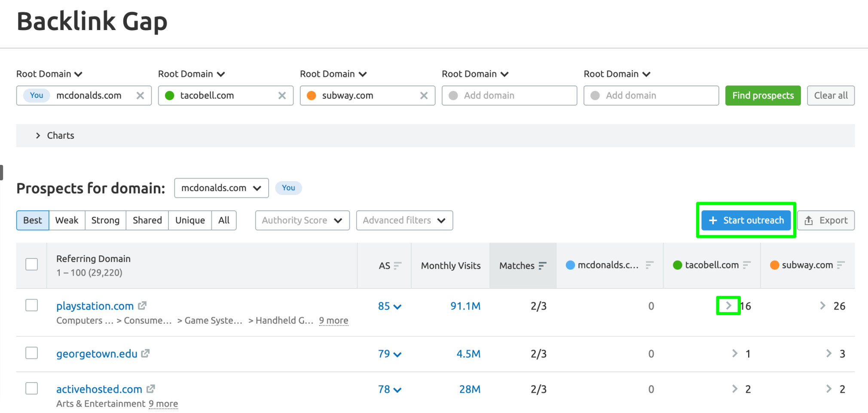This screenshot has width=868, height=413.
Task: Check the activehosted.com row checkbox
Action: coord(32,389)
